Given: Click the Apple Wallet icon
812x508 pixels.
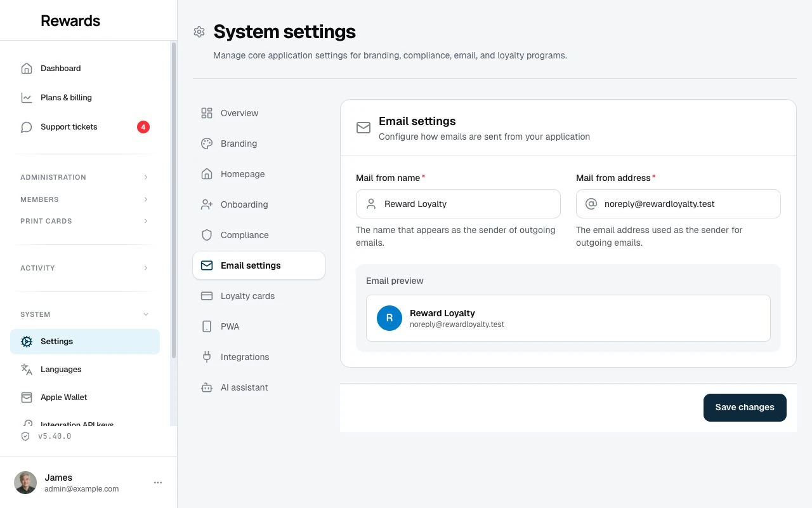Looking at the screenshot, I should tap(27, 398).
